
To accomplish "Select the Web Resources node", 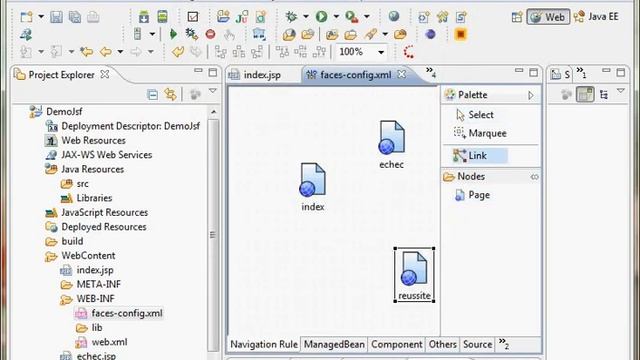I will click(85, 140).
